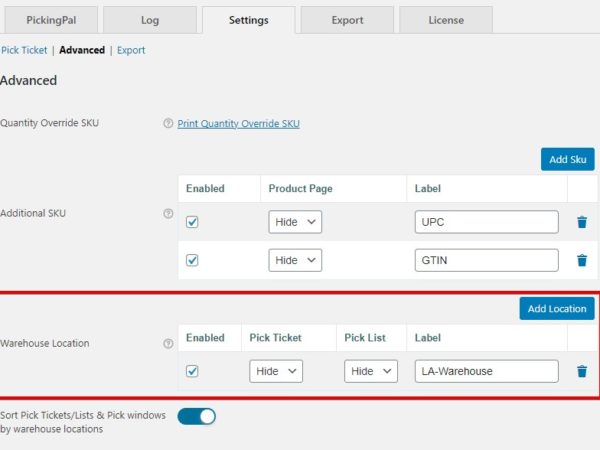
Task: Open Print Quantity Override SKU link
Action: (x=238, y=124)
